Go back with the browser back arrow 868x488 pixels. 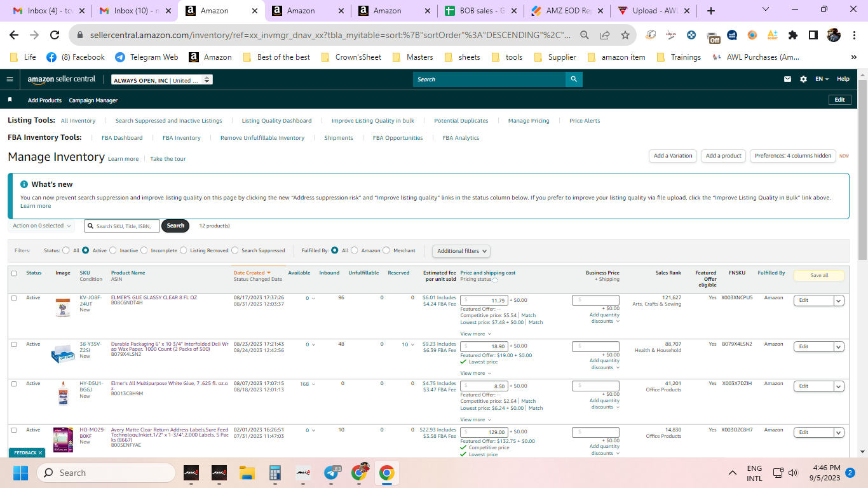pyautogui.click(x=14, y=35)
